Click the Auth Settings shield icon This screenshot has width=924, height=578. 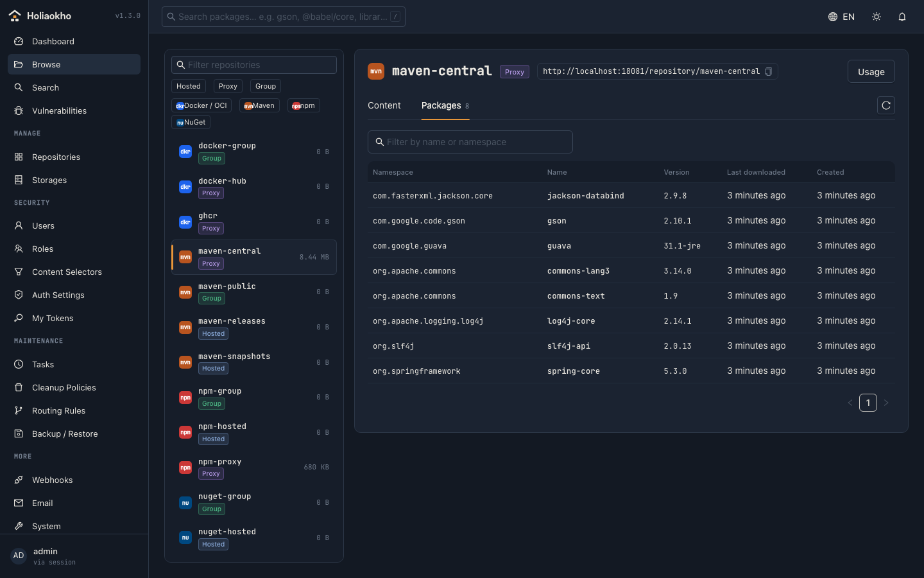(x=19, y=295)
